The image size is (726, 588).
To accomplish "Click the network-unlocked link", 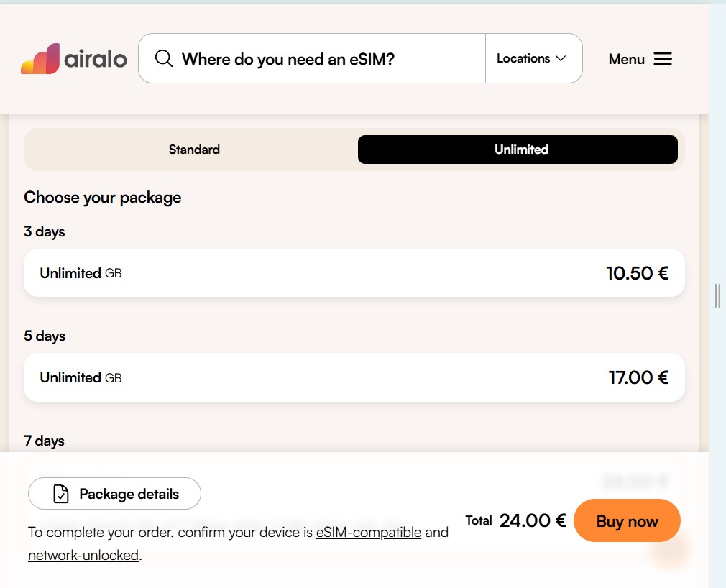I will 82,555.
